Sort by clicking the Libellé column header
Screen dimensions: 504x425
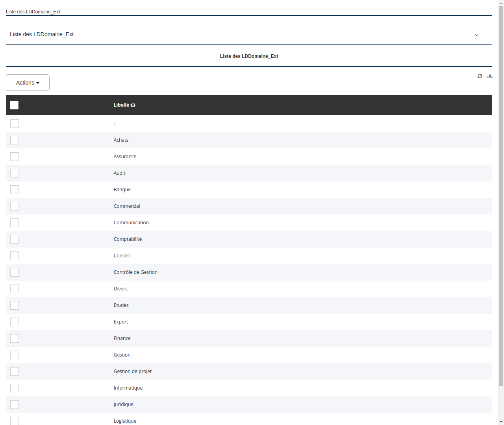[x=122, y=105]
